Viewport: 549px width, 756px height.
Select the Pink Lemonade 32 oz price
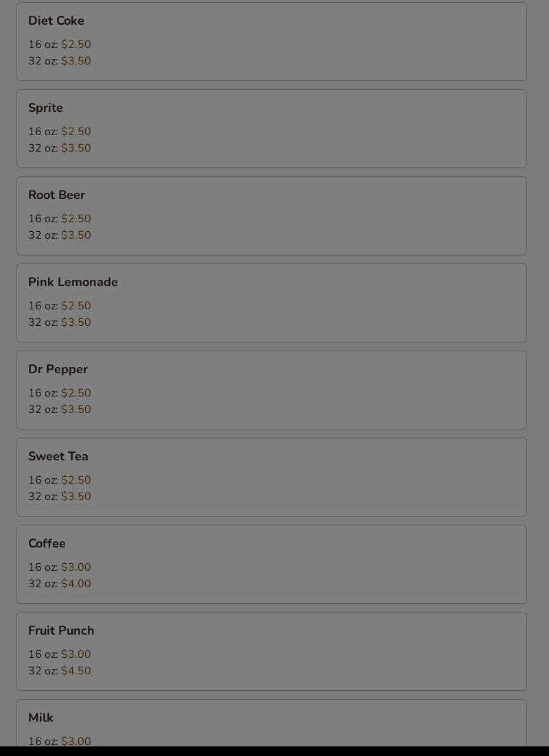75,322
